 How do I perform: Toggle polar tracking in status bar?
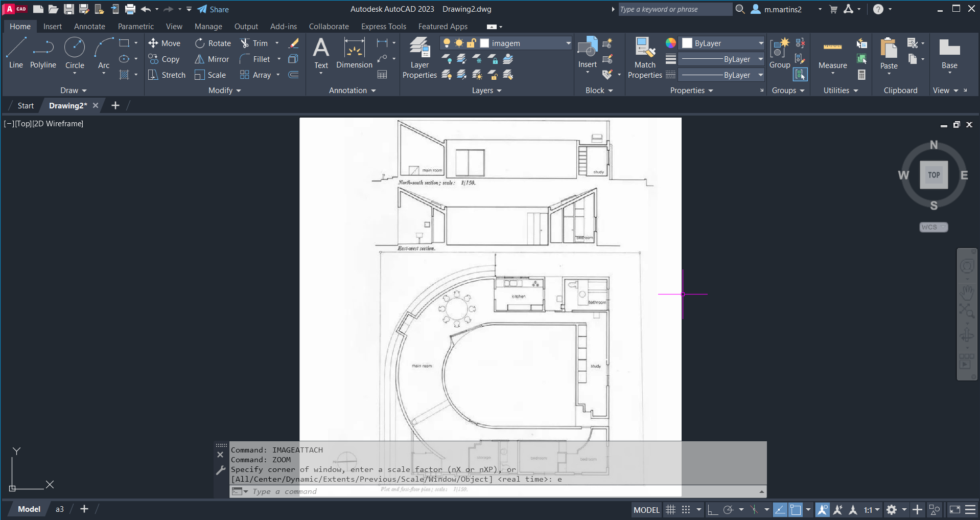pyautogui.click(x=728, y=510)
